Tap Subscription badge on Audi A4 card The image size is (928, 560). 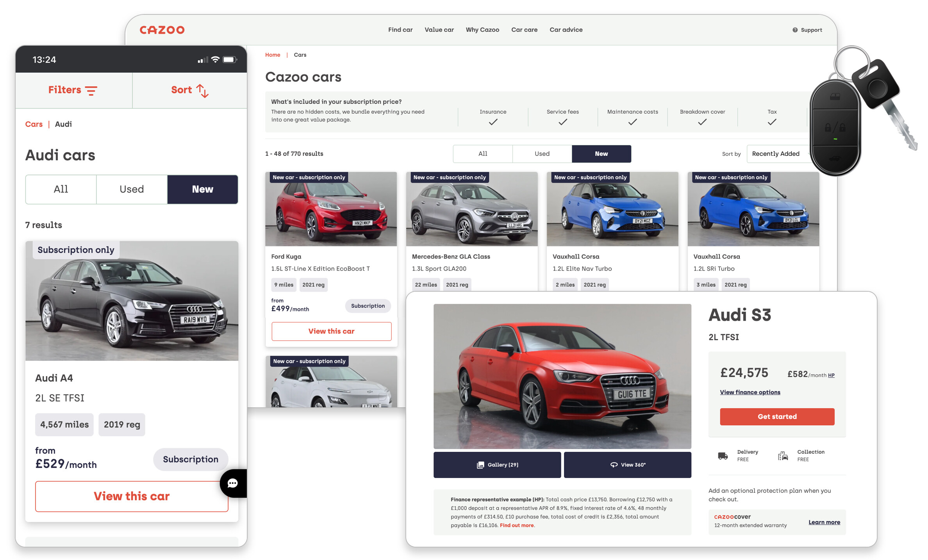click(x=191, y=459)
